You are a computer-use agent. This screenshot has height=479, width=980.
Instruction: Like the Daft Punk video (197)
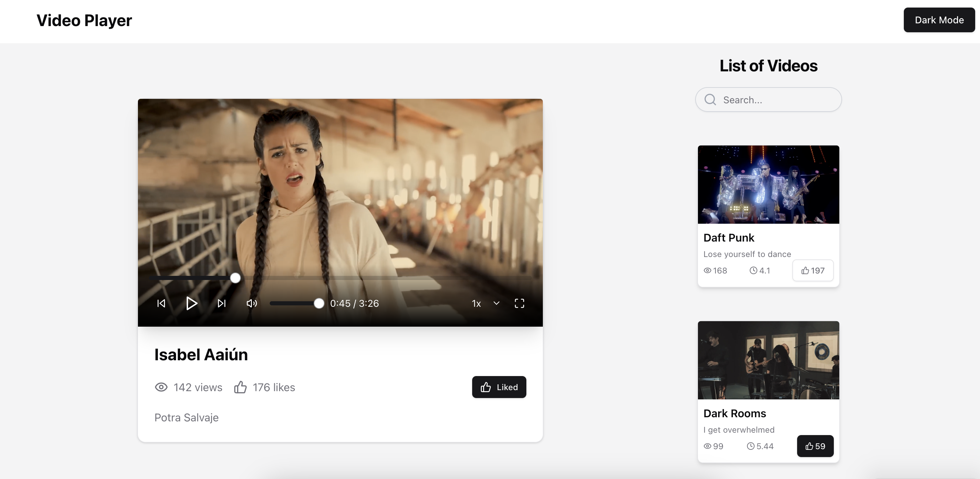coord(813,270)
